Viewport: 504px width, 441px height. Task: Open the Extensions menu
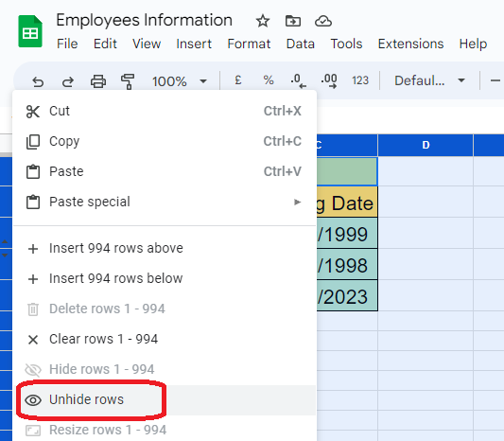point(410,44)
